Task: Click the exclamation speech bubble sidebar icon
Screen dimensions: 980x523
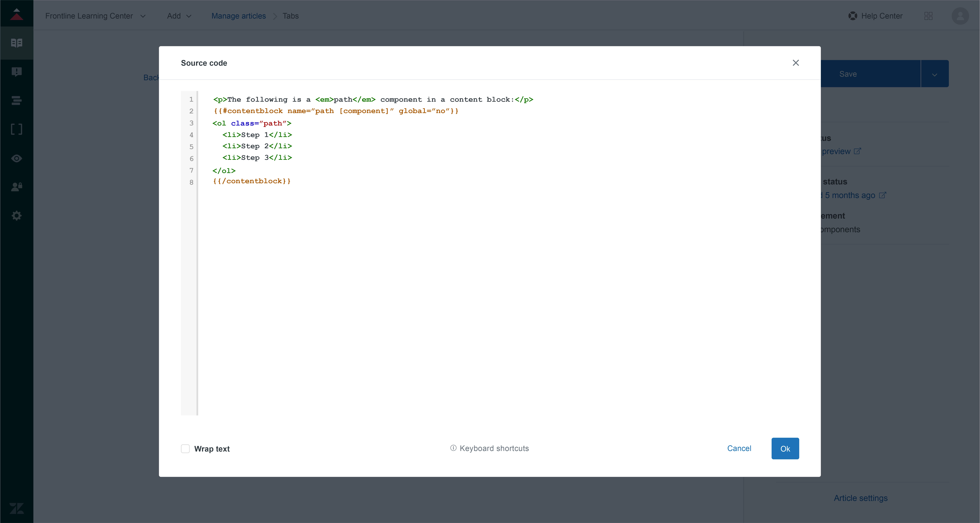Action: [16, 72]
